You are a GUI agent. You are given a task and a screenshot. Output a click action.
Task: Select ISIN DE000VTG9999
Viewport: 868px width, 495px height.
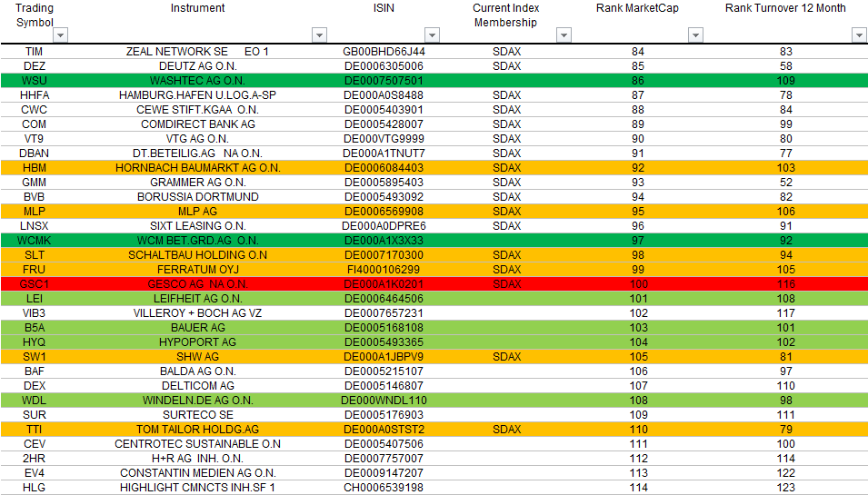[384, 139]
